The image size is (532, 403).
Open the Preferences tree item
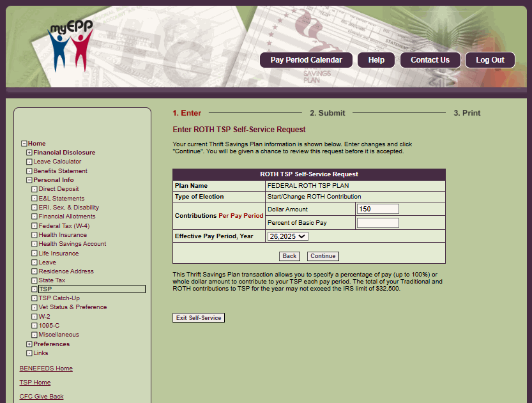(x=51, y=344)
